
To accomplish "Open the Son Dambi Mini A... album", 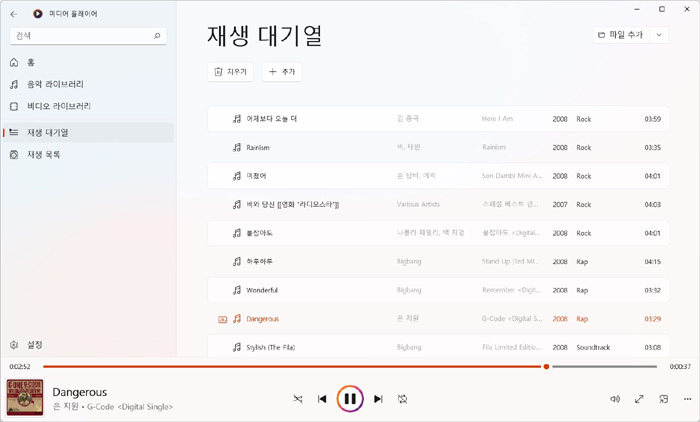I will (x=512, y=176).
